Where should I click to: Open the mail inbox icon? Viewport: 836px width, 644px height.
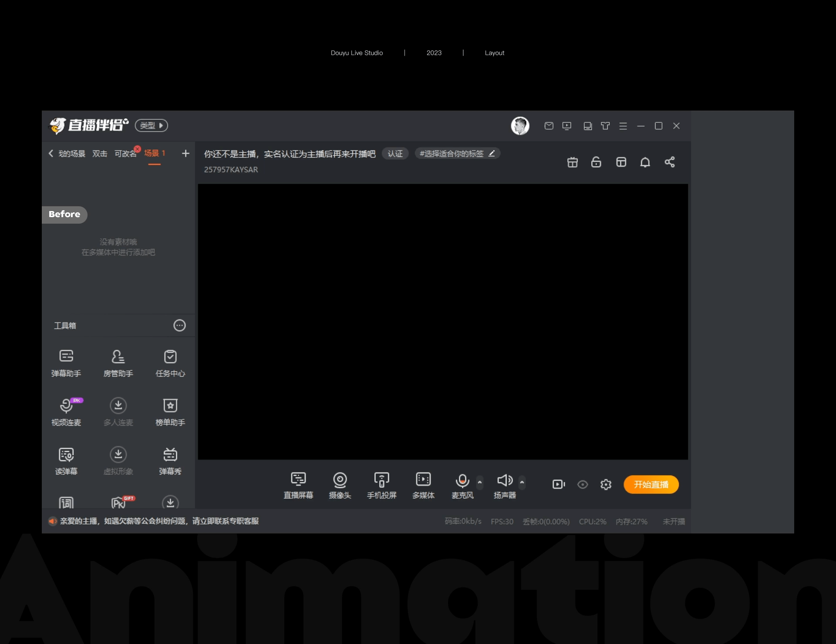tap(549, 126)
